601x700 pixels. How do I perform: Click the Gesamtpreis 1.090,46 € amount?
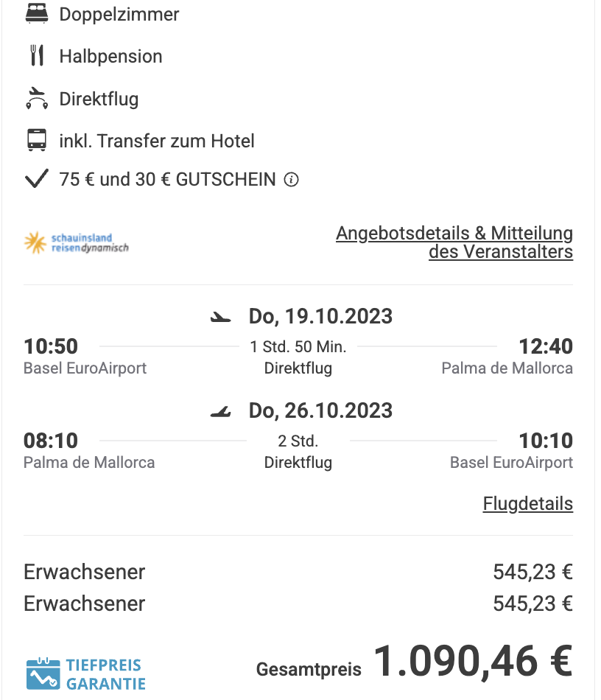coord(473,661)
